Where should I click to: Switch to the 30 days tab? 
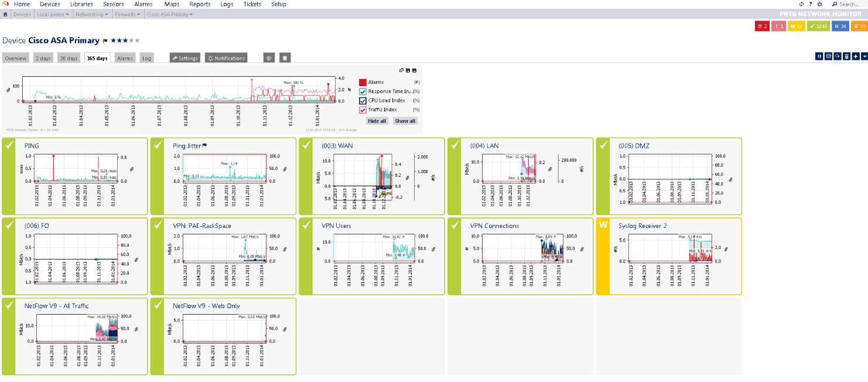point(69,58)
